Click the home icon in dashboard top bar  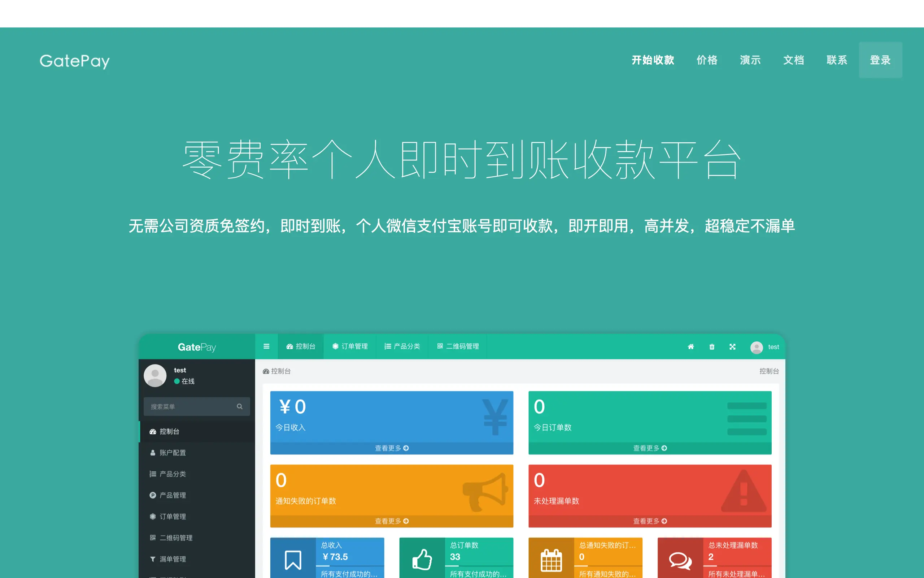point(691,347)
